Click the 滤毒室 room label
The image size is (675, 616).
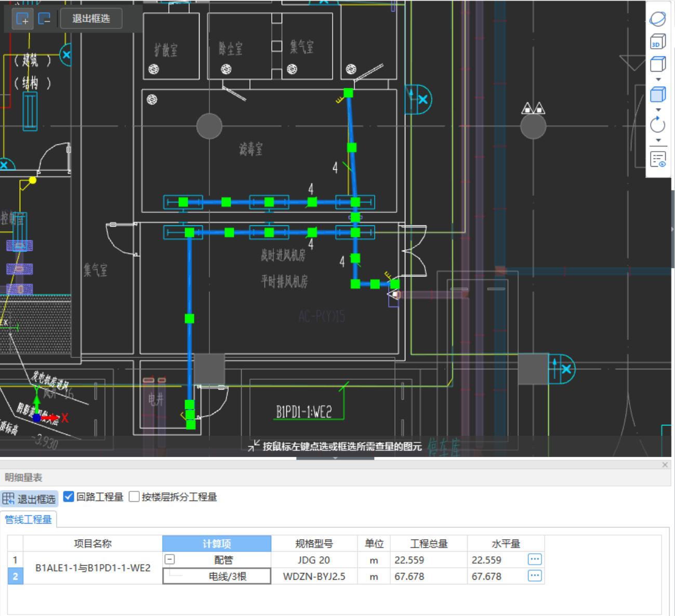(x=251, y=150)
